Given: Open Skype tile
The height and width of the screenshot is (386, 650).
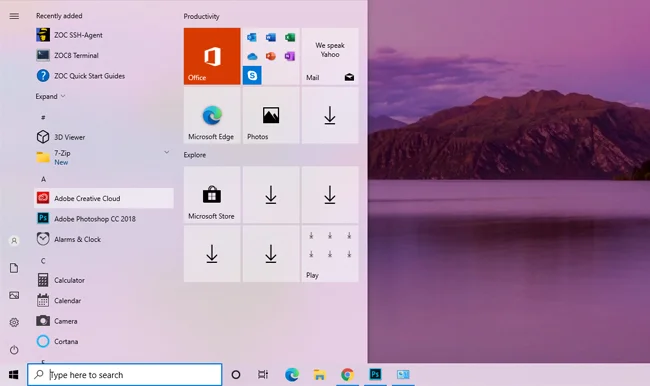Looking at the screenshot, I should (x=252, y=75).
